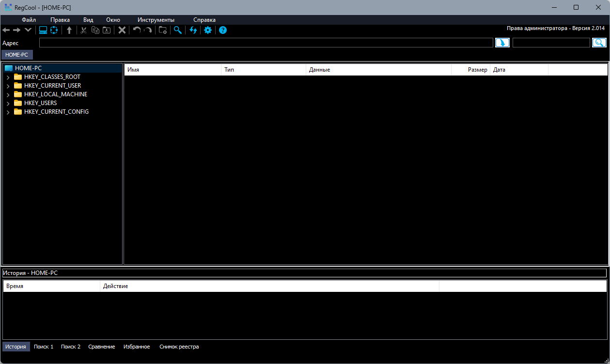Open the Снимок реестра tab
Image resolution: width=610 pixels, height=364 pixels.
pyautogui.click(x=179, y=347)
